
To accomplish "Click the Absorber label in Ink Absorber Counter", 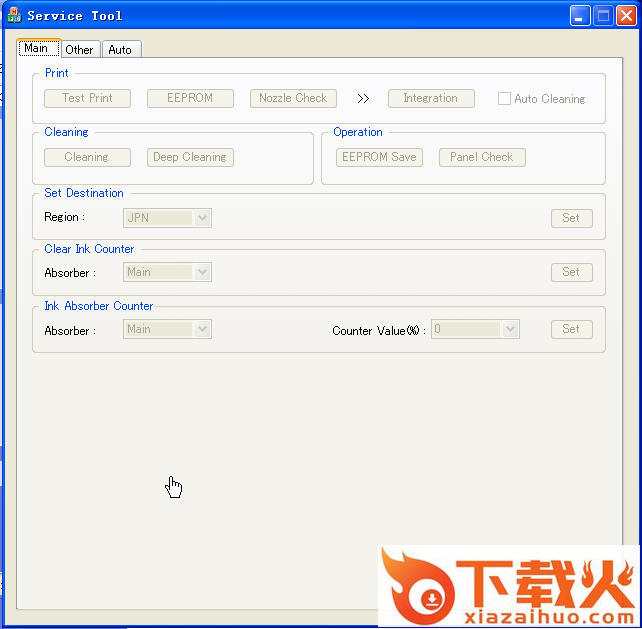I will [70, 330].
